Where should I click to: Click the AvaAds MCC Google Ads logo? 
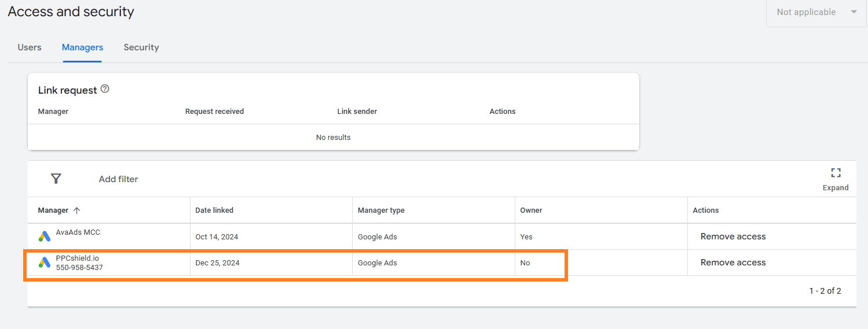[45, 236]
